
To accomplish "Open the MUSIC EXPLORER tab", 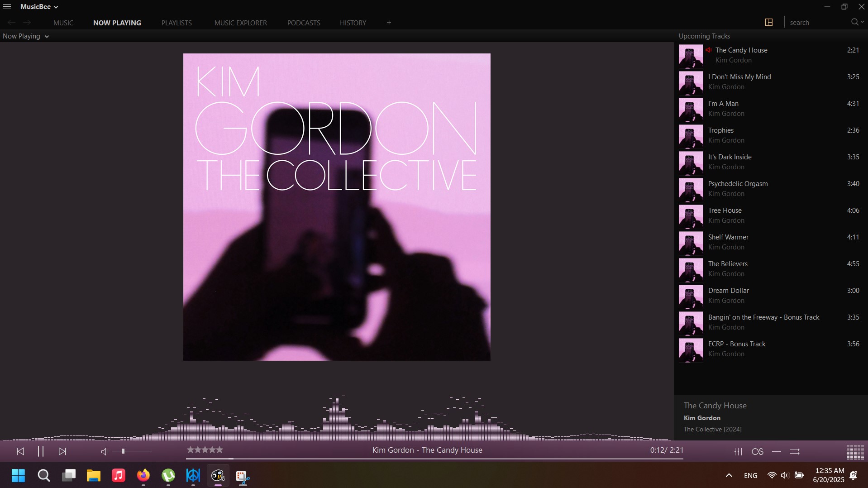I will [x=241, y=23].
